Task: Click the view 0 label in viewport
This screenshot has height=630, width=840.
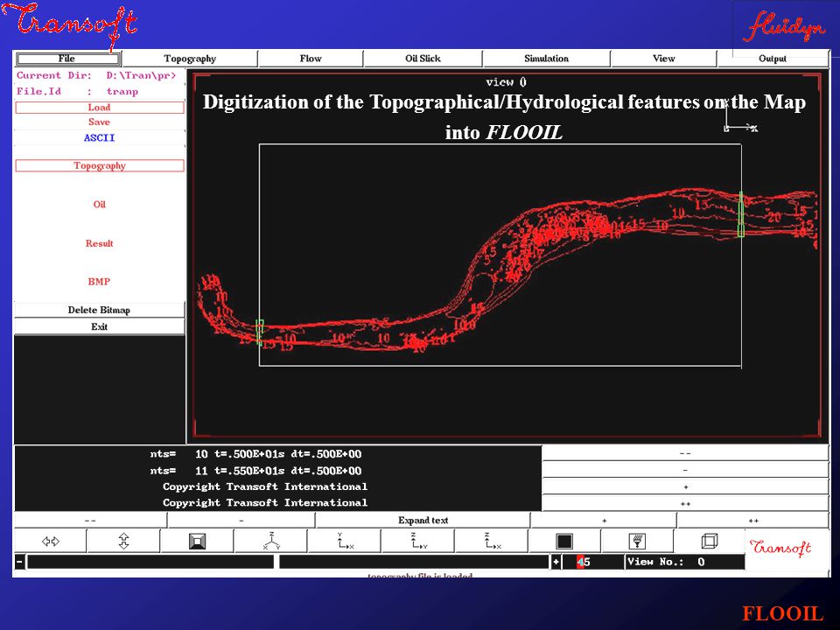Action: pyautogui.click(x=507, y=82)
